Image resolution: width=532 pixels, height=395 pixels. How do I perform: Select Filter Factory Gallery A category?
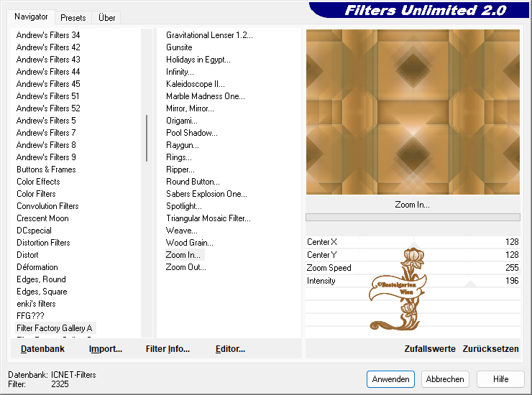(x=55, y=328)
